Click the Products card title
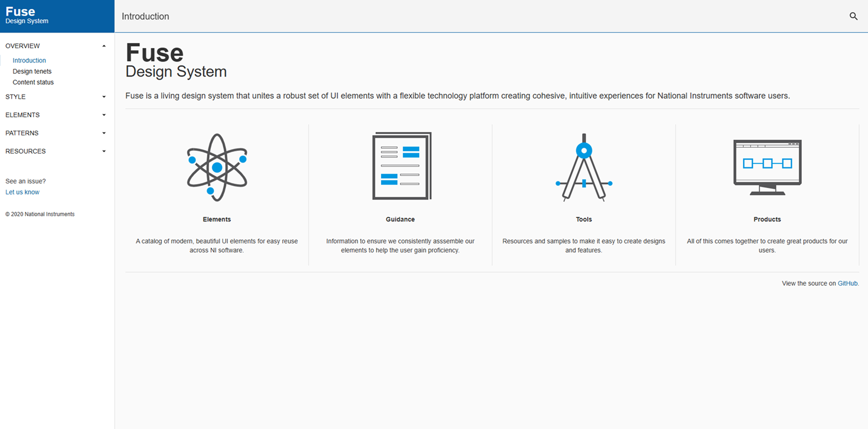 pos(767,220)
